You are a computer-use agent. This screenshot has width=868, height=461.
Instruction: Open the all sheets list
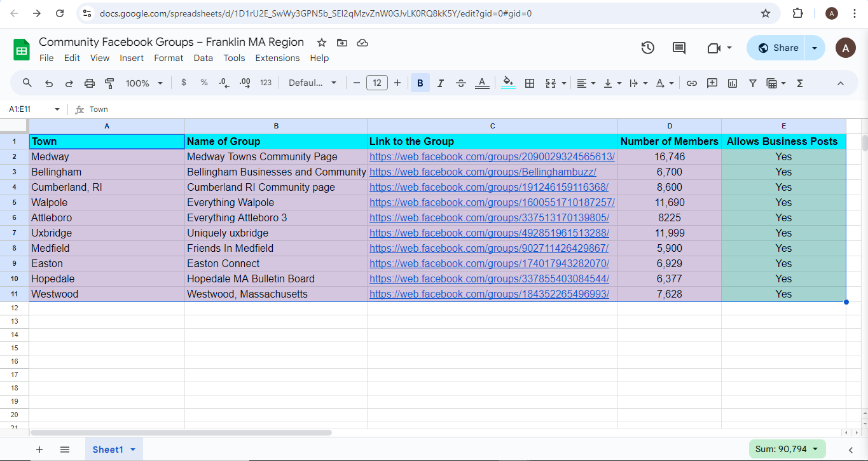coord(65,450)
